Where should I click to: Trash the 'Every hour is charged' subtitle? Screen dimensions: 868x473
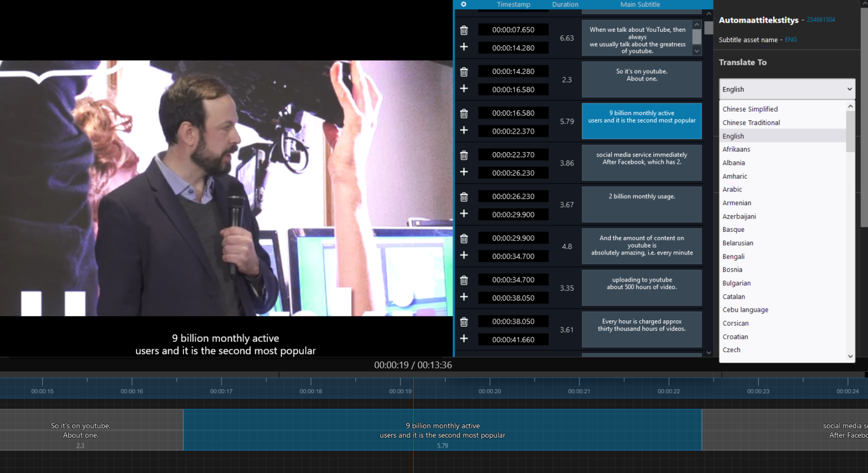click(464, 322)
